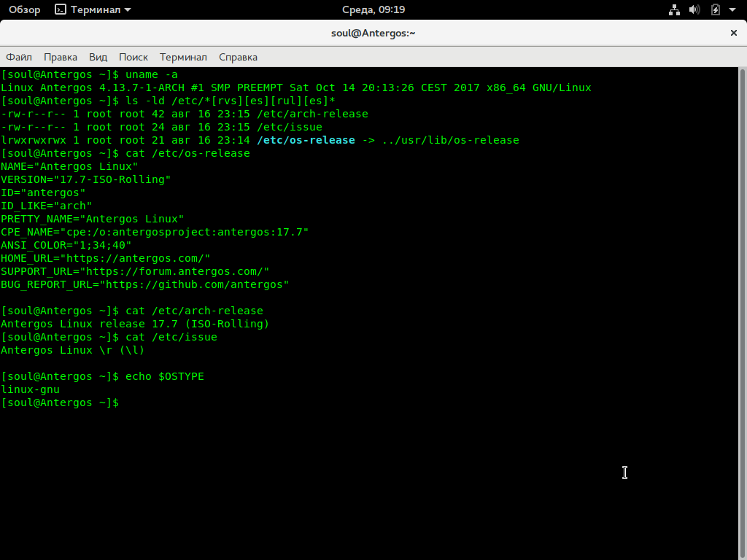
Task: Click Antergos Linux release 17.7 output
Action: 135,324
